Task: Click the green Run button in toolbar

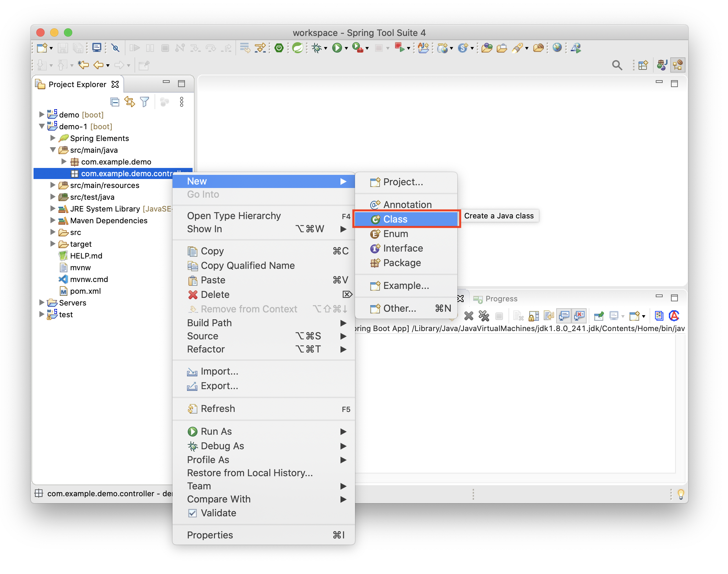Action: pos(336,48)
